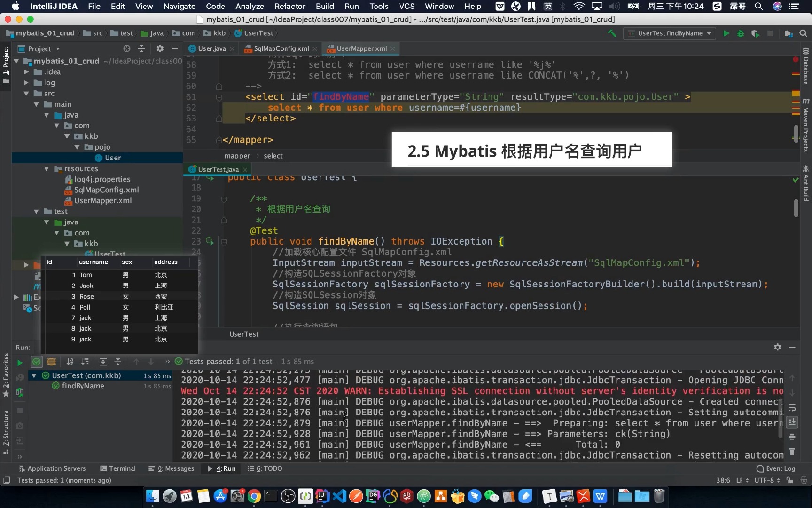Open Run panel gear settings
Image resolution: width=812 pixels, height=508 pixels.
pos(777,347)
